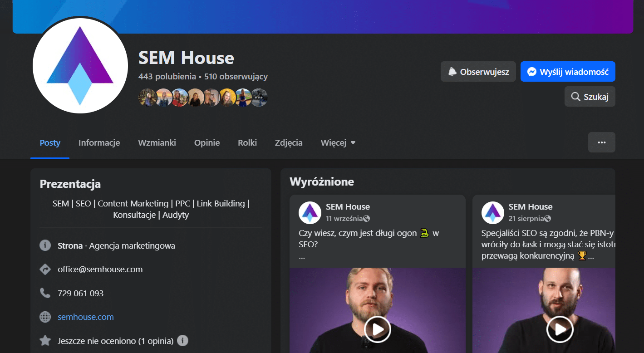Click the email arrow icon

tap(45, 269)
